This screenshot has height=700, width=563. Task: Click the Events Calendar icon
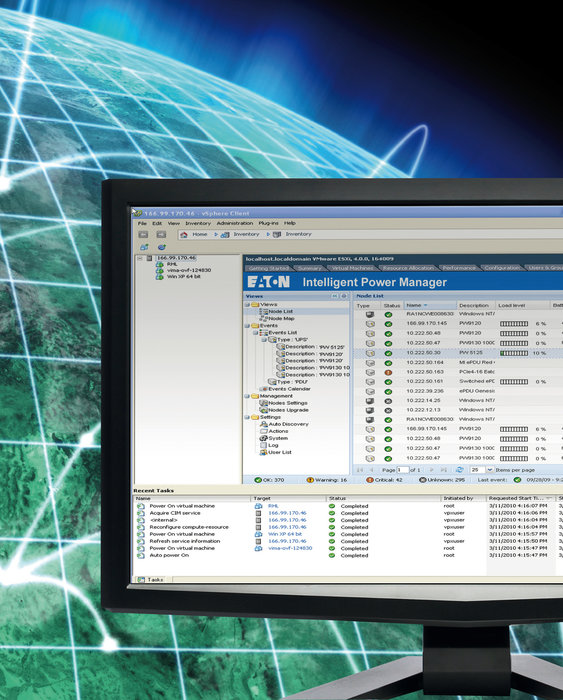tap(264, 389)
